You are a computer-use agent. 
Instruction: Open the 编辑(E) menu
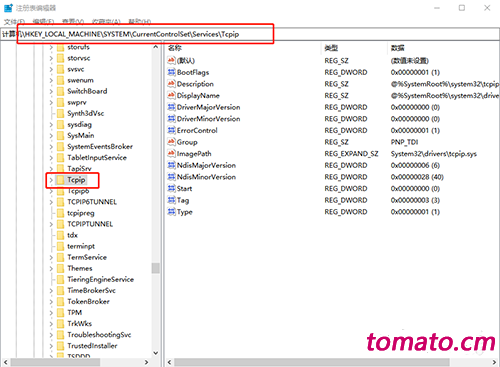pos(43,22)
